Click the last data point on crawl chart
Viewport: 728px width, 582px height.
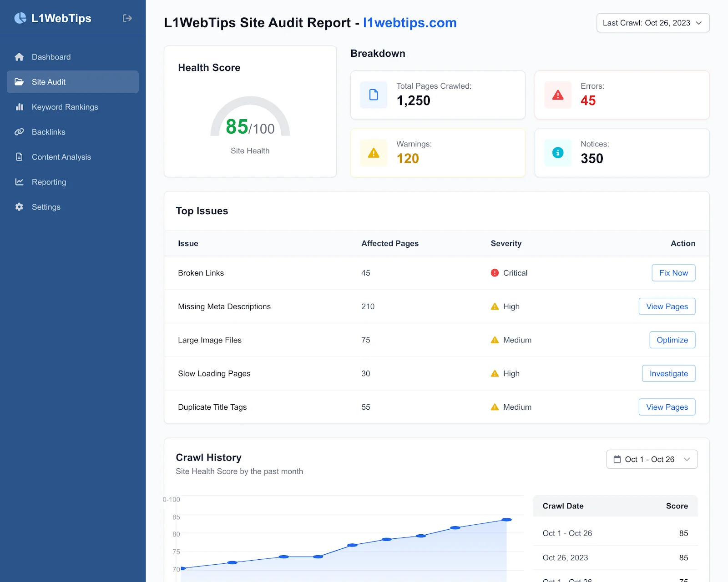[x=506, y=520]
